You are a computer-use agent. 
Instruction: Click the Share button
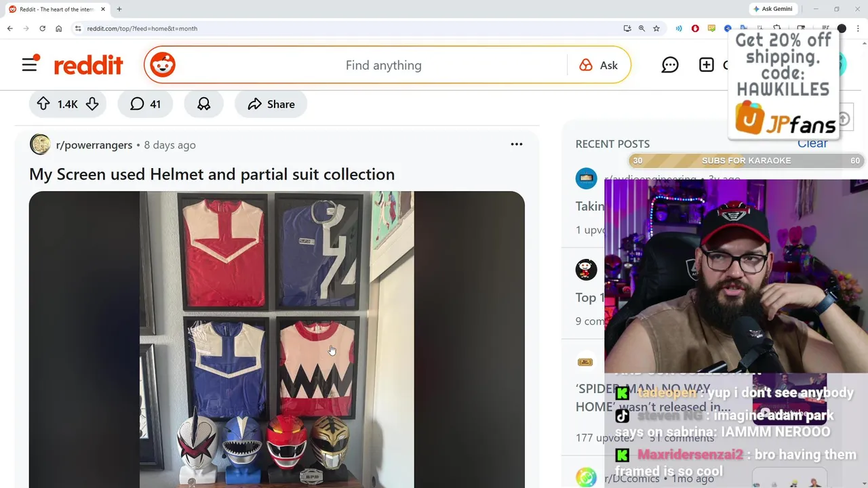tap(271, 104)
